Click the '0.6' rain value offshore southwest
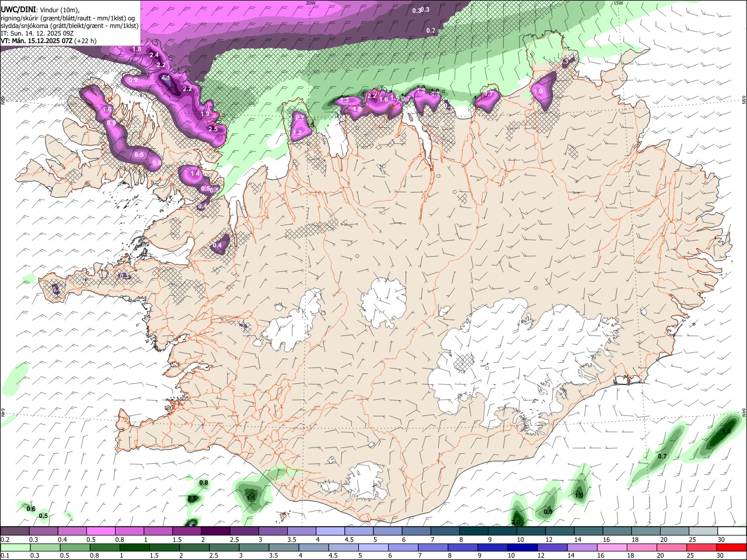Viewport: 747px width, 560px height. click(32, 509)
